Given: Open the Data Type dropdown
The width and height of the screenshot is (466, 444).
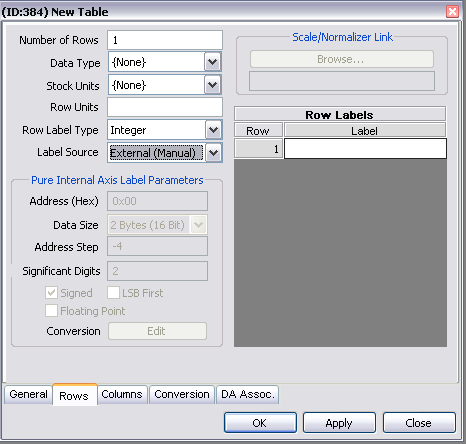Looking at the screenshot, I should [213, 62].
